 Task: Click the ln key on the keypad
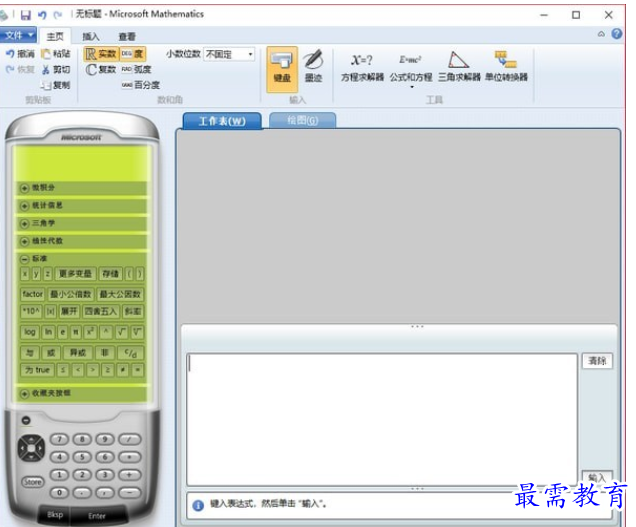pos(49,332)
